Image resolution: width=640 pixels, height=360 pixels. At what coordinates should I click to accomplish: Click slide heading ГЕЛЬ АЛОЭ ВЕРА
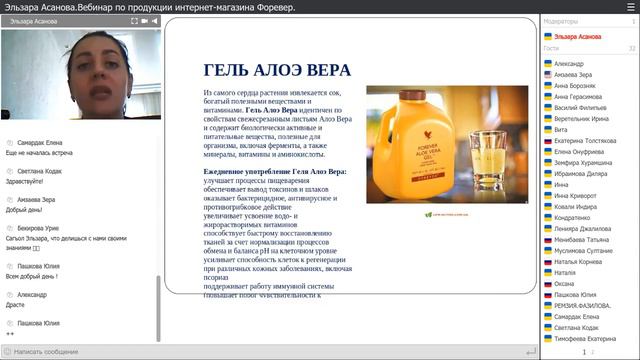277,70
